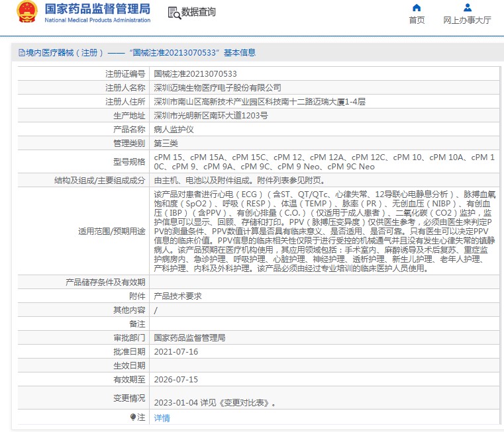This screenshot has height=432, width=504.
Task: Click the 注册人名称 label
Action: pos(125,88)
